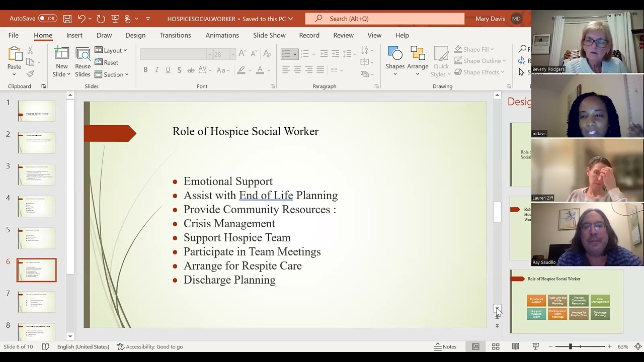Click the Touch/Mouse mode icon
644x362 pixels.
(128, 19)
